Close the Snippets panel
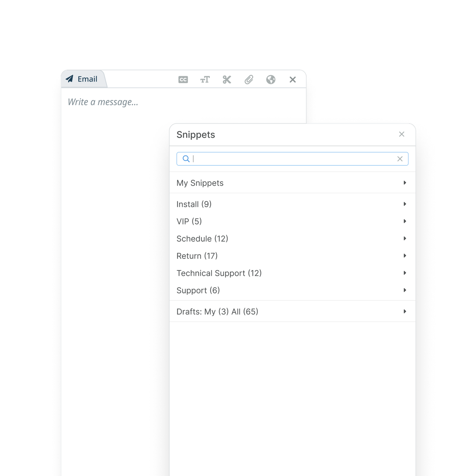The height and width of the screenshot is (476, 476). [x=402, y=134]
